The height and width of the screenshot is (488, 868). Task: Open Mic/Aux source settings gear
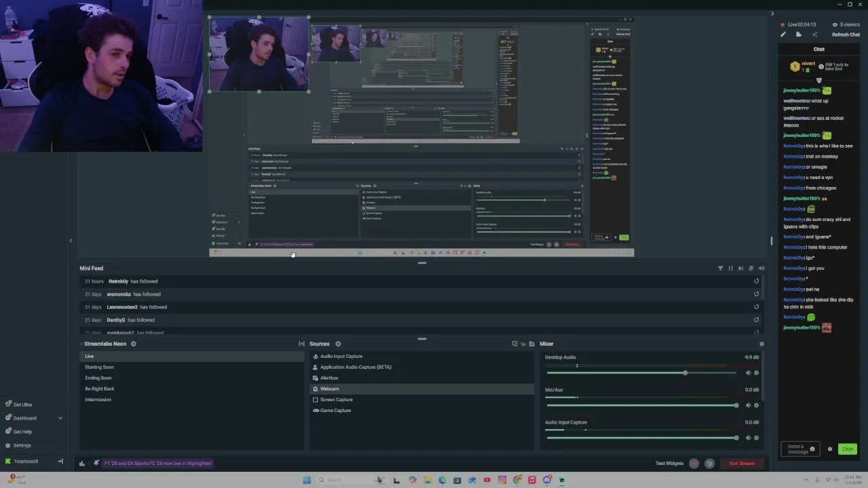pos(756,405)
